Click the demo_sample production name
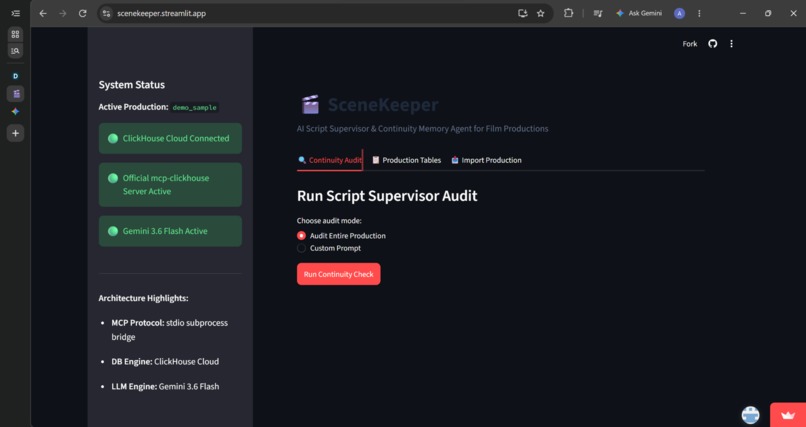Viewport: 806px width, 427px height. pos(194,108)
